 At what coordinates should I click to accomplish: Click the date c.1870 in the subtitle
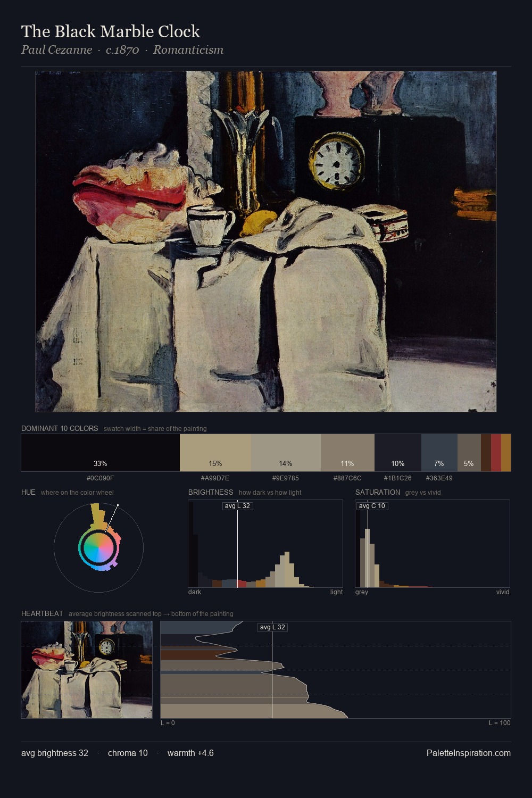point(122,50)
